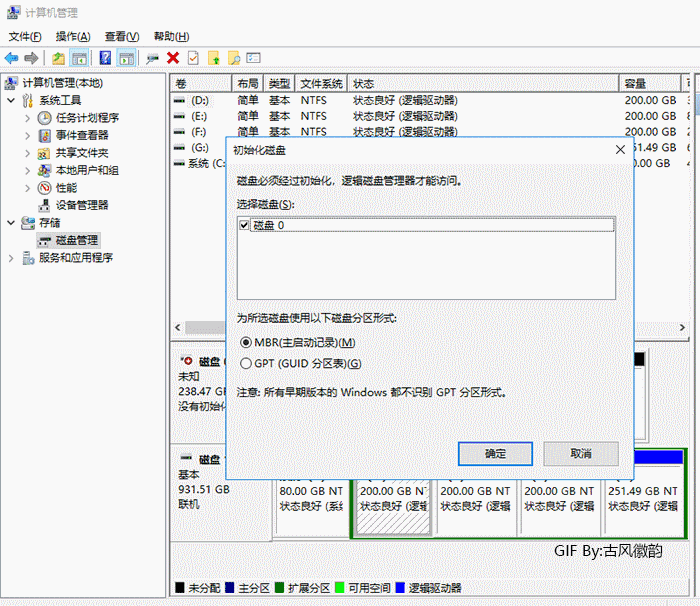Click the connect/plug toolbar icon

coord(153,58)
